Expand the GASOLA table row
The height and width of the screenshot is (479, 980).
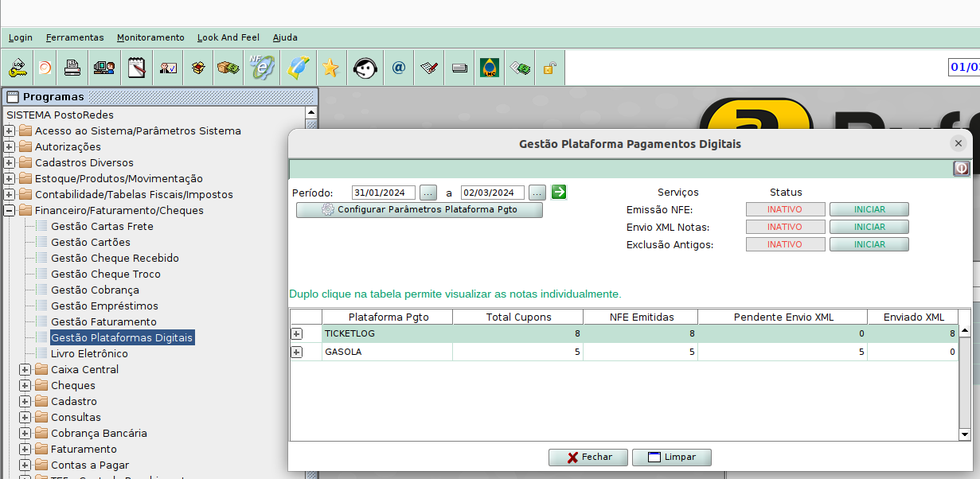(x=297, y=352)
